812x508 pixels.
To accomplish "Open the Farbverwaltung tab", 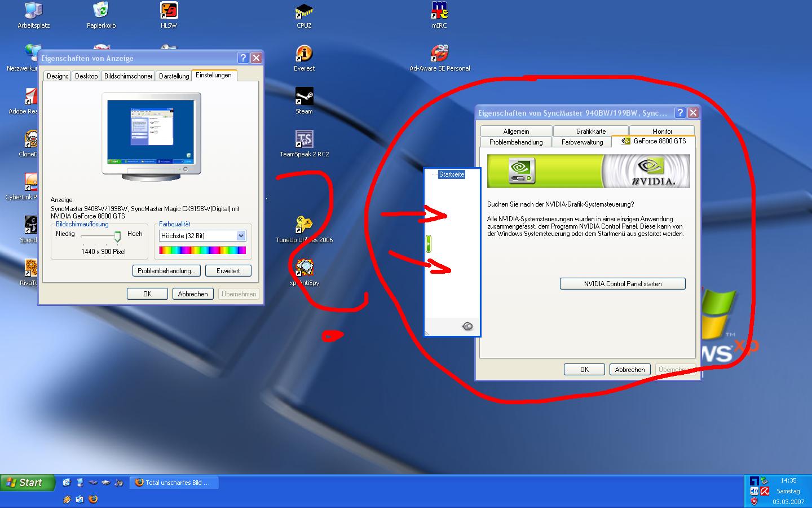I will coord(582,142).
